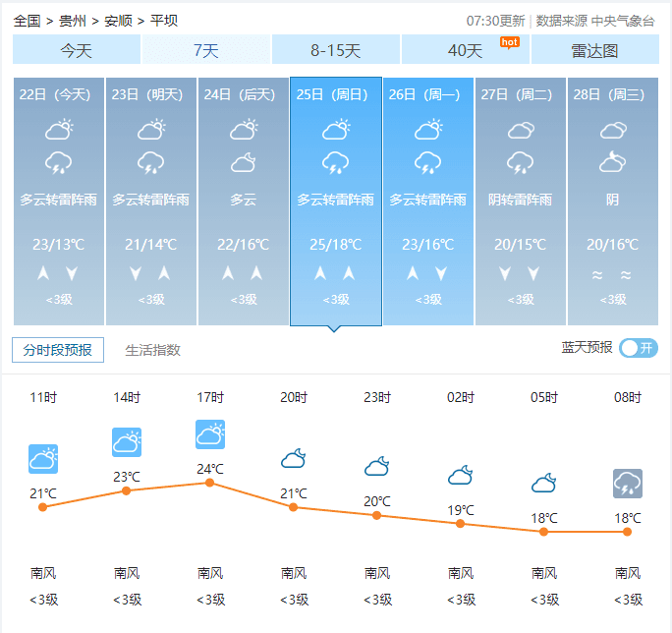Screen dimensions: 672x633
Task: Click the 20时 time label
Action: click(x=294, y=397)
